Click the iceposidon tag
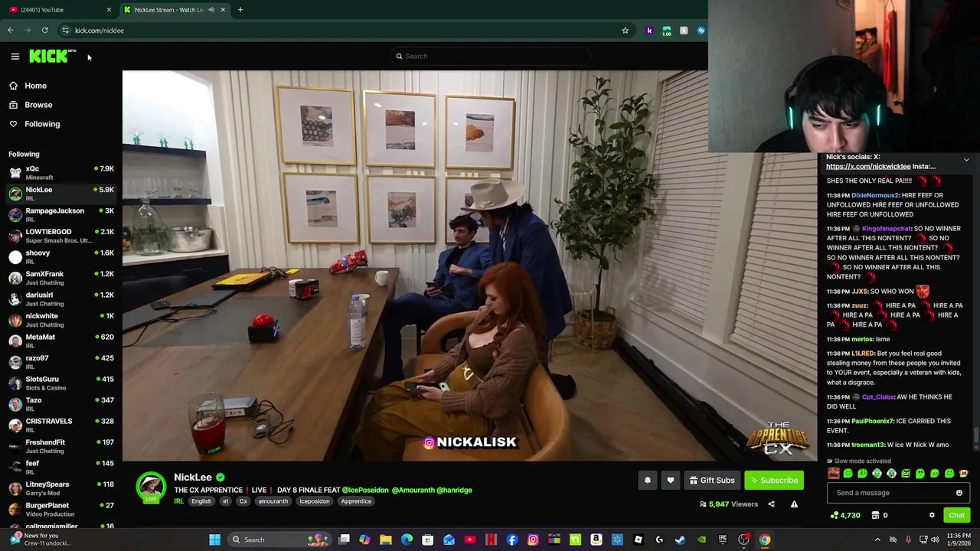Image resolution: width=980 pixels, height=551 pixels. point(315,501)
